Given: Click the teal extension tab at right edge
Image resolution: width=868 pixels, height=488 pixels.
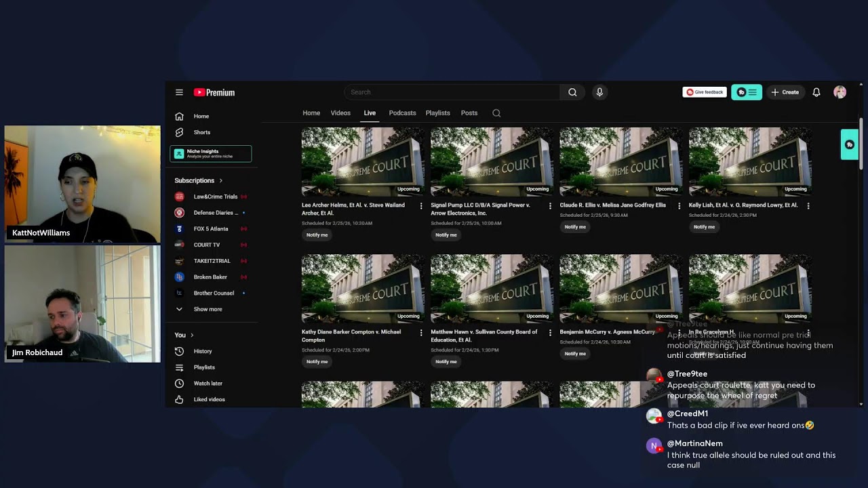Looking at the screenshot, I should pyautogui.click(x=849, y=144).
